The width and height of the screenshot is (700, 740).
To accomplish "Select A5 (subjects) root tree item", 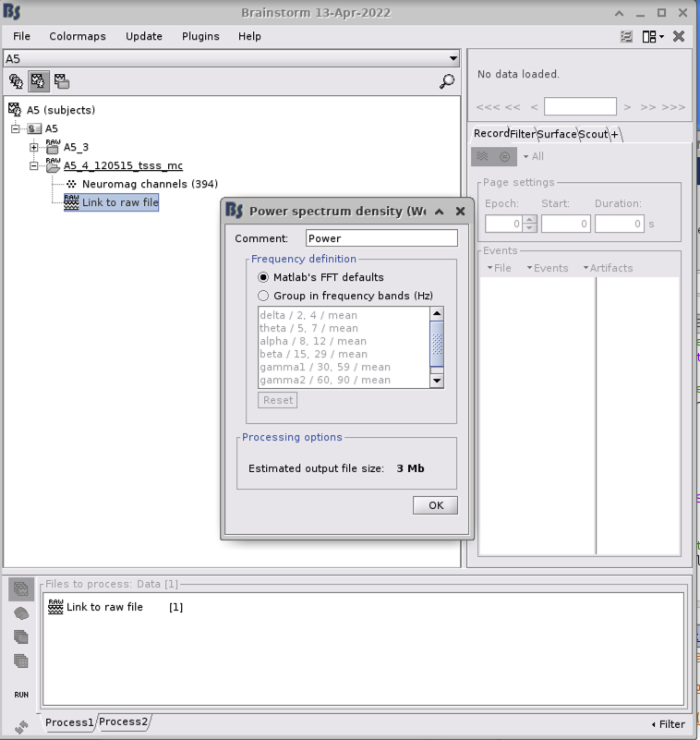I will 60,110.
